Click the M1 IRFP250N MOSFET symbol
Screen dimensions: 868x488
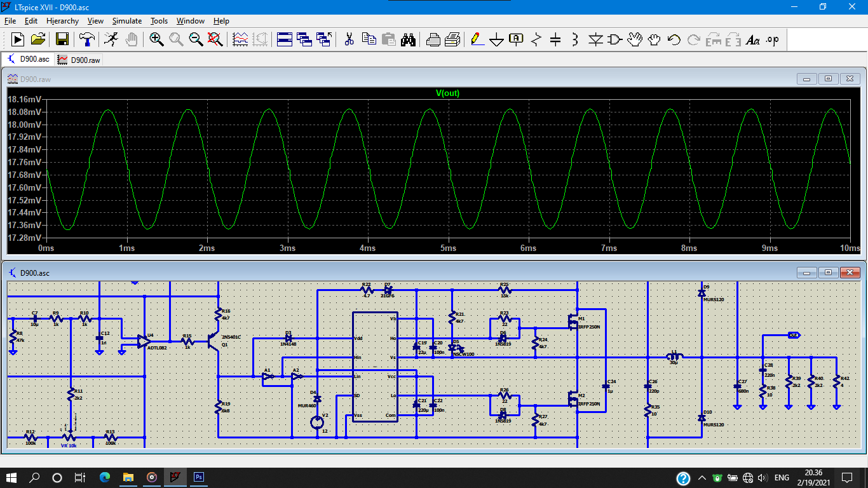(574, 322)
